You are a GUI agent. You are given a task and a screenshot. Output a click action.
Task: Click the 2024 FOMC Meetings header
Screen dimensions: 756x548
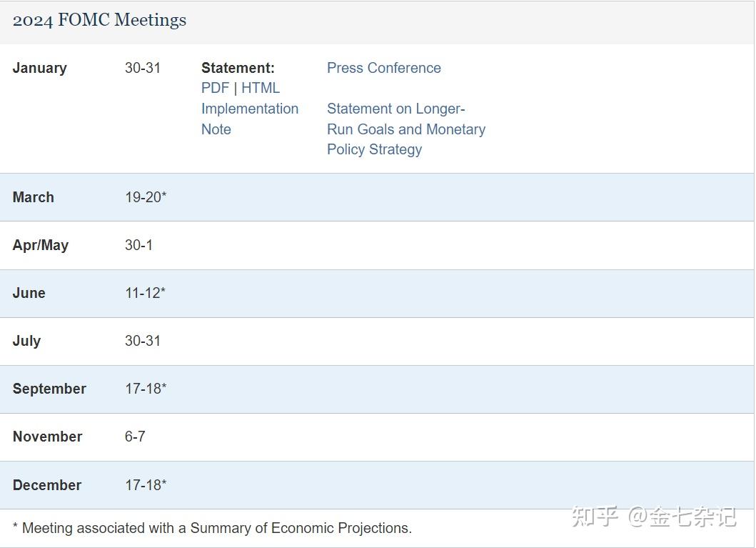pos(99,20)
